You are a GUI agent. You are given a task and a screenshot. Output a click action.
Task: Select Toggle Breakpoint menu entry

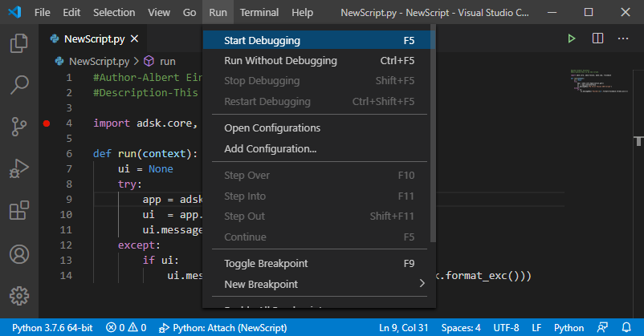click(319, 263)
